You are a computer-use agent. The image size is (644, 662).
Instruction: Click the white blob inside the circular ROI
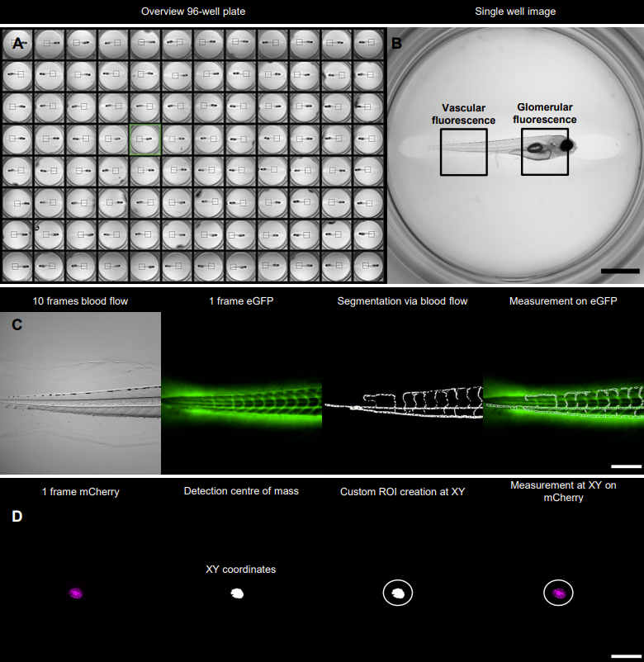[x=398, y=593]
